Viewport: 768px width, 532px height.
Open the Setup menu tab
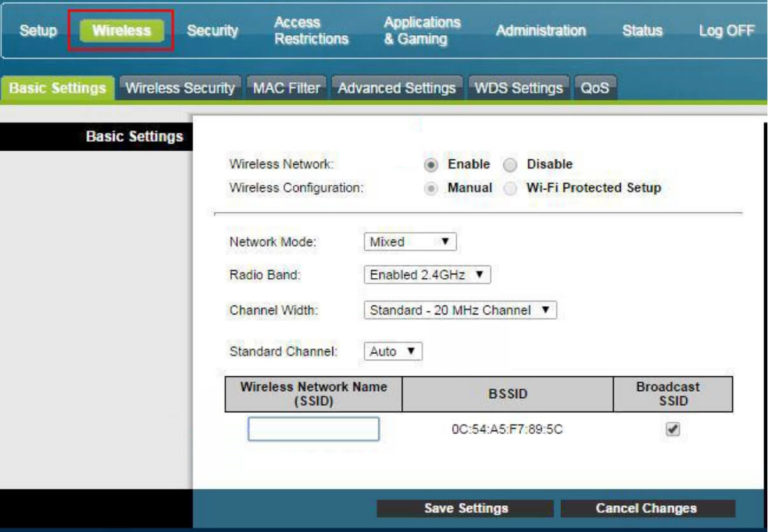click(38, 30)
